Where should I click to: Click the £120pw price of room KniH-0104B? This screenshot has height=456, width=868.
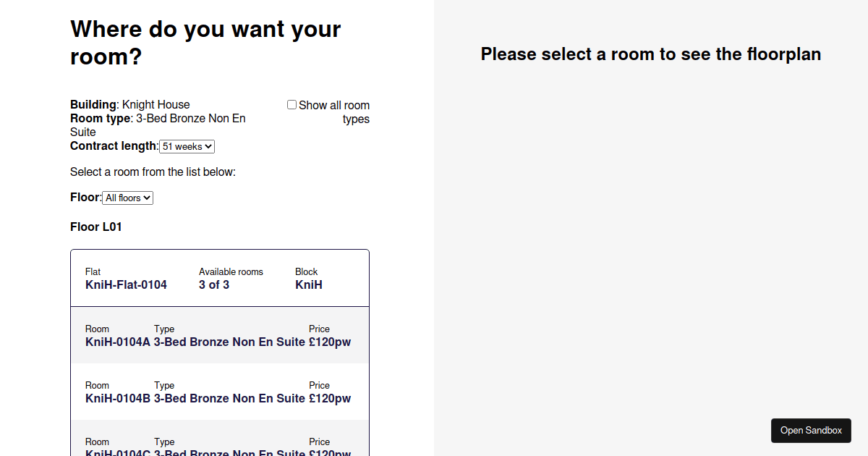pyautogui.click(x=329, y=398)
